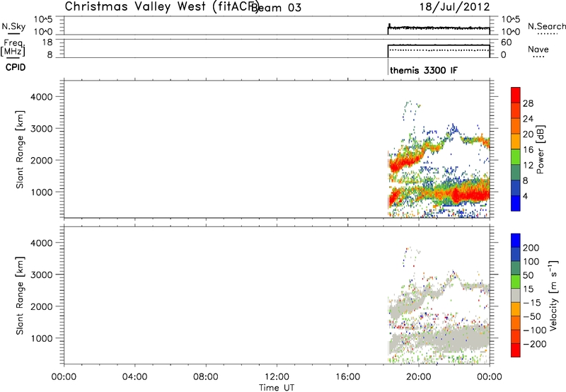Click the 28 value on power colorbar
This screenshot has height=392, width=566.
pyautogui.click(x=528, y=103)
